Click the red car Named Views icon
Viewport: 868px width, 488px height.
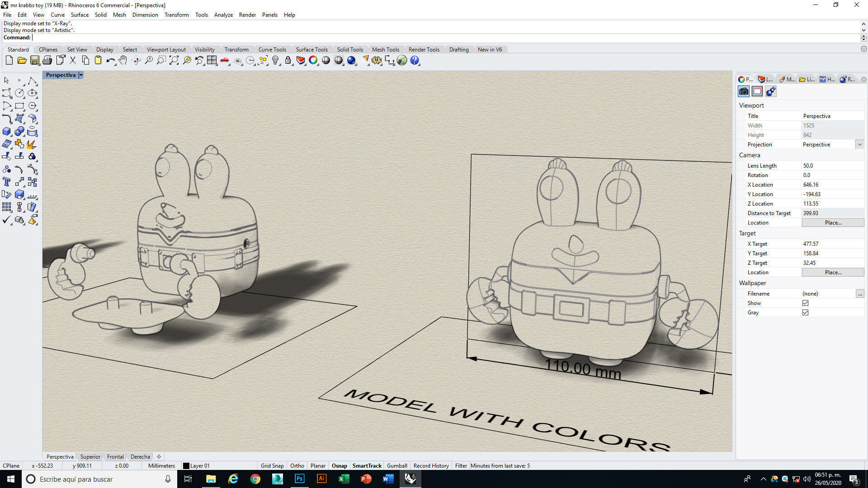tap(225, 60)
